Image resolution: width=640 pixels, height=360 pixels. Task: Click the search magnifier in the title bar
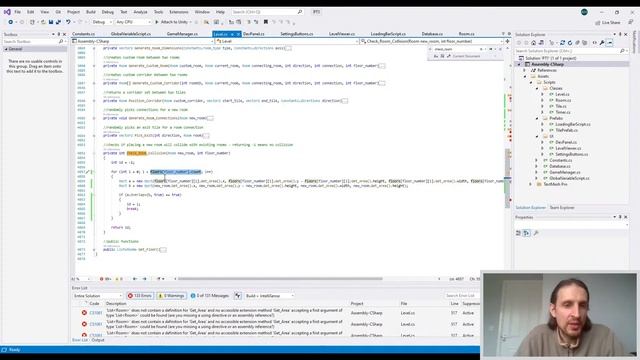[x=300, y=12]
